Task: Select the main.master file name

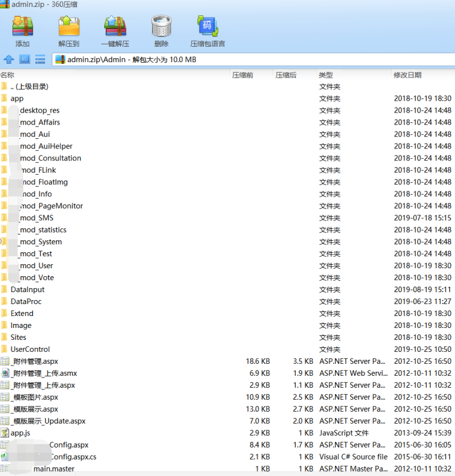Action: (x=54, y=469)
